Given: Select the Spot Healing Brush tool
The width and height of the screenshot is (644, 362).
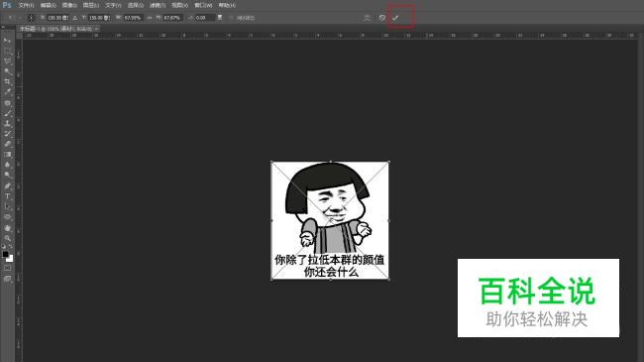Looking at the screenshot, I should point(7,103).
